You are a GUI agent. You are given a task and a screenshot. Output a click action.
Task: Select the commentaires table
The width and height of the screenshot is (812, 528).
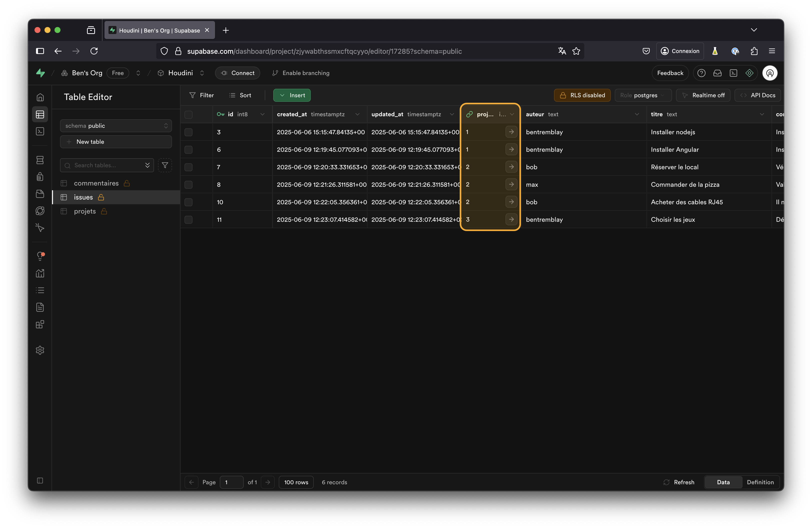tap(116, 183)
